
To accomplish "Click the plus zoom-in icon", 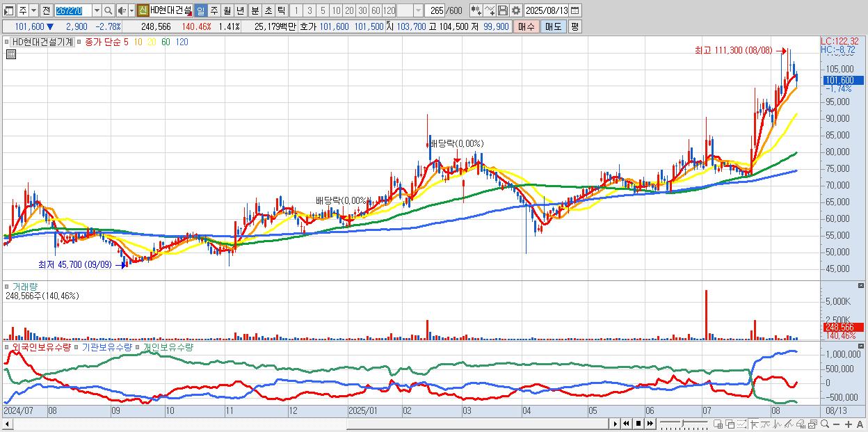I will point(849,424).
